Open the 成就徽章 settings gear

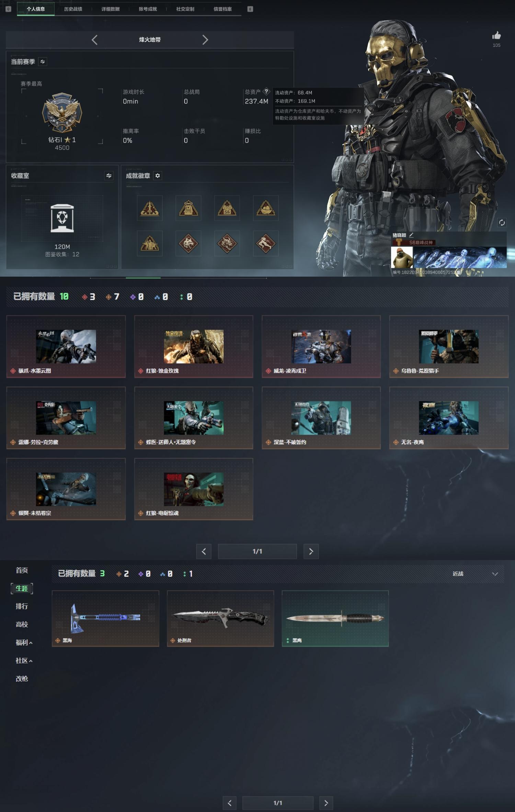point(158,176)
